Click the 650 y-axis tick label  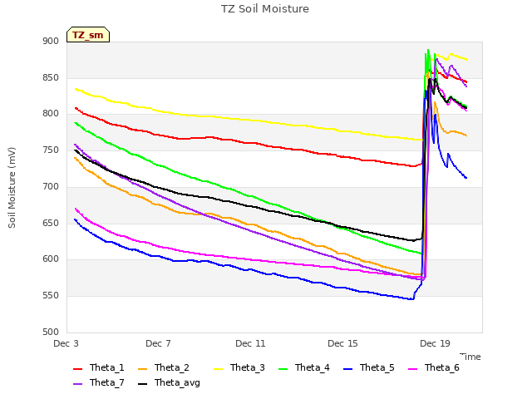point(51,224)
